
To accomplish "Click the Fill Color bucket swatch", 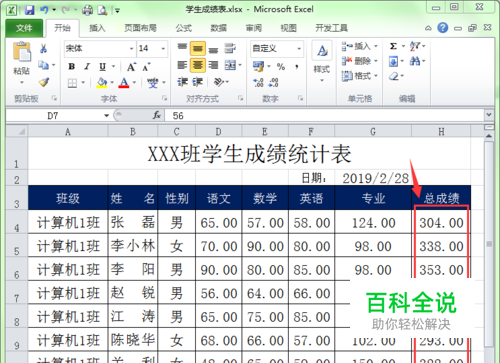I will [x=102, y=82].
